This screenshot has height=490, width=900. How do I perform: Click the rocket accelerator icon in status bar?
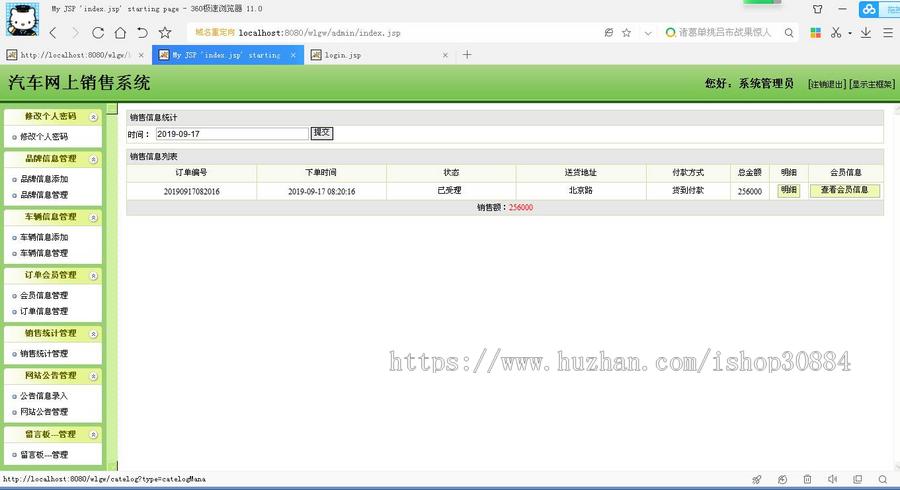(x=757, y=479)
